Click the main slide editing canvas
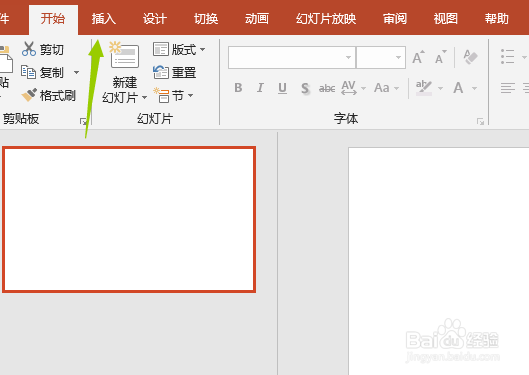Viewport: 529px width, 375px height. pyautogui.click(x=439, y=261)
